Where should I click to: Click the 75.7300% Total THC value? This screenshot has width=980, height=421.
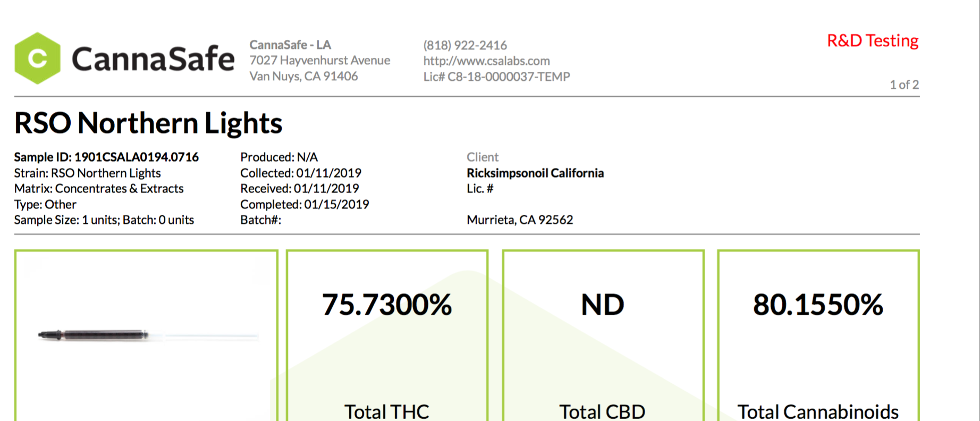pos(387,305)
